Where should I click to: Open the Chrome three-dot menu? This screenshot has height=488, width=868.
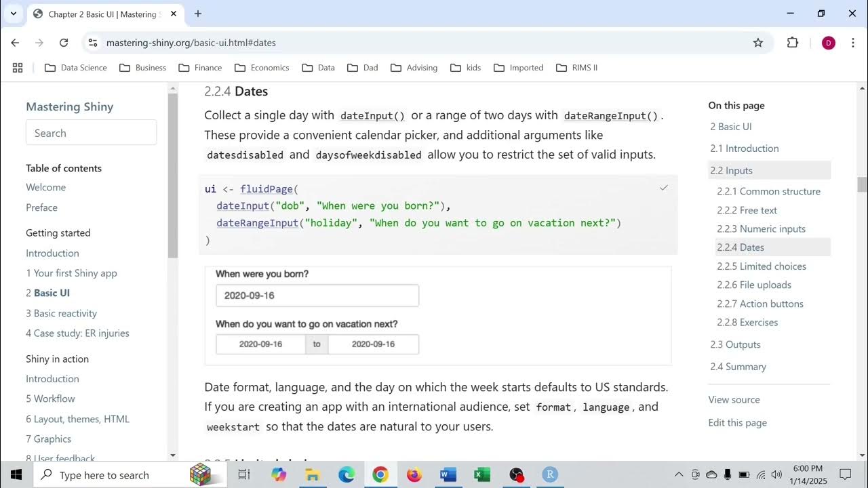point(852,43)
